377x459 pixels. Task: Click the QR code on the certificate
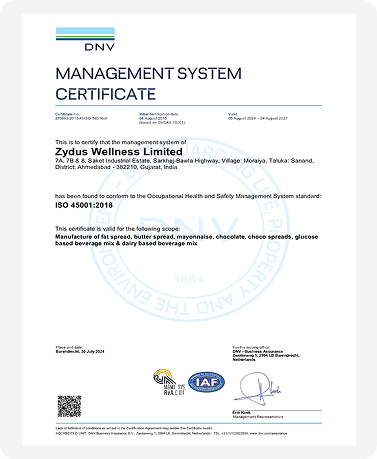coord(69,406)
